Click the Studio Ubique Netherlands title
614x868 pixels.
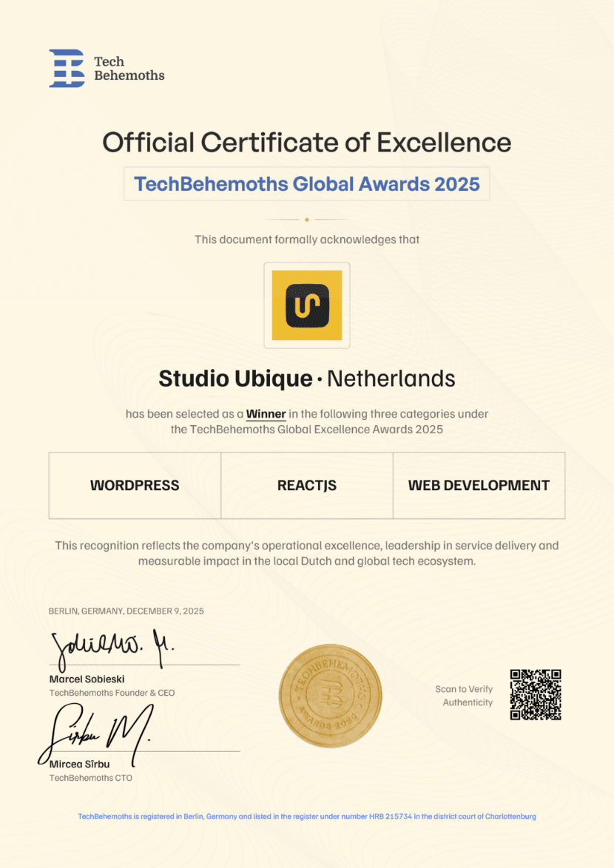tap(307, 378)
